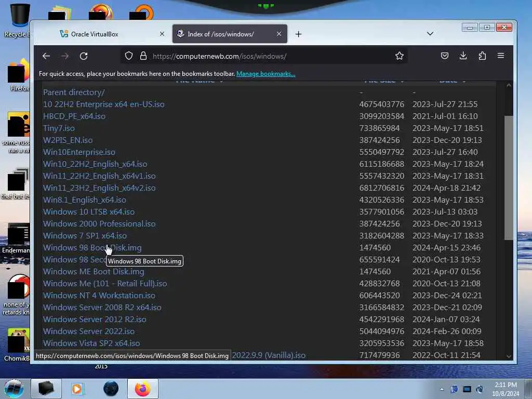
Task: Click Windows Me (101 - Retail Full).iso link
Action: coord(105,283)
